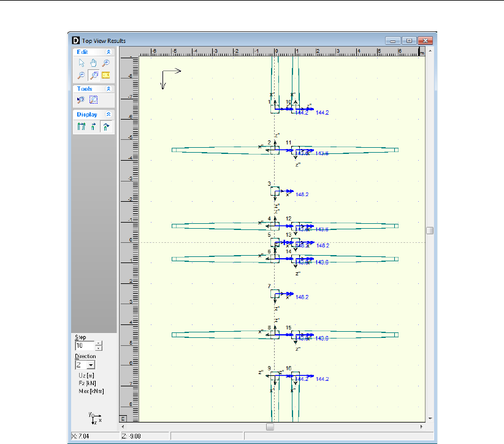
Task: Increase Step with the up spinner
Action: pyautogui.click(x=99, y=343)
